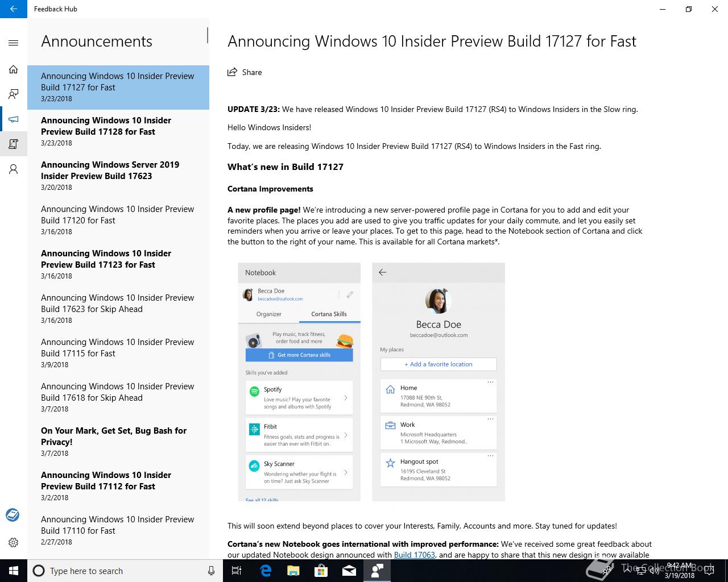Click the Feedback Hub taskbar icon
This screenshot has height=582, width=728.
tap(377, 571)
